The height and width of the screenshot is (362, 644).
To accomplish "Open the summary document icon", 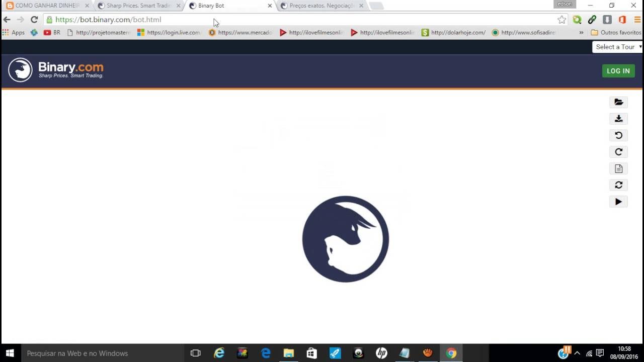I will (618, 168).
